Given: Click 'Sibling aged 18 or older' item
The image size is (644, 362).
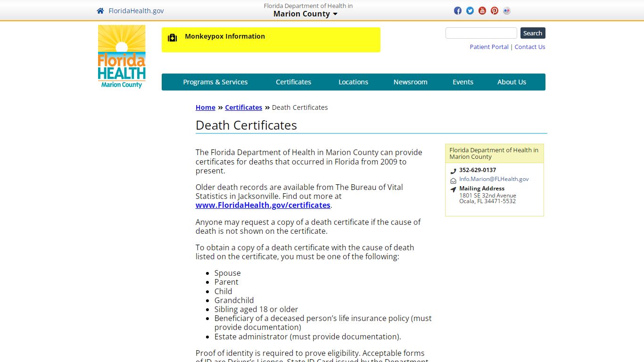Looking at the screenshot, I should click(x=256, y=309).
